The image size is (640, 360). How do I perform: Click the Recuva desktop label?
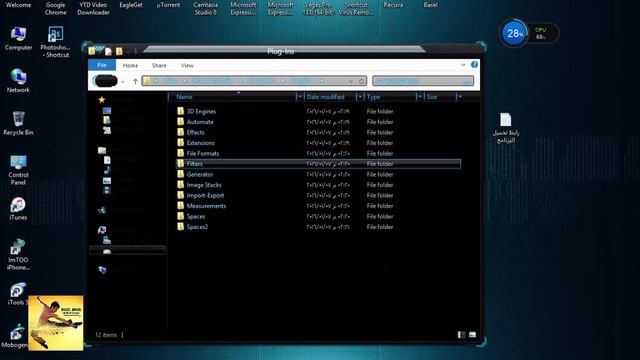[x=393, y=5]
